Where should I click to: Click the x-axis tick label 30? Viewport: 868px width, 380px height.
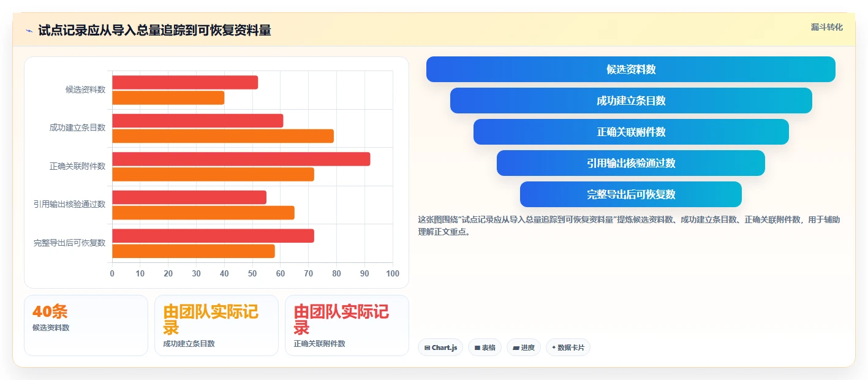pyautogui.click(x=196, y=273)
